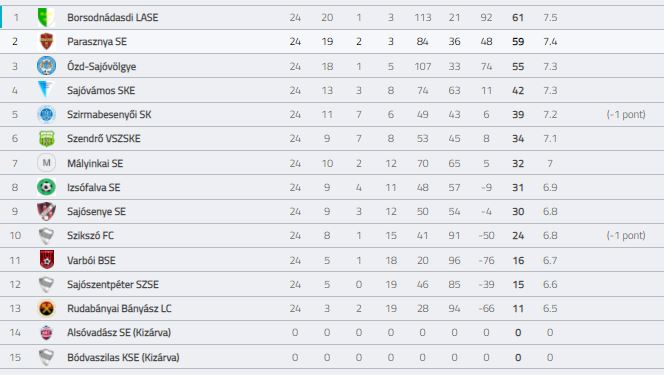Click the Borsodnádasdi LASE team crest

pyautogui.click(x=46, y=17)
